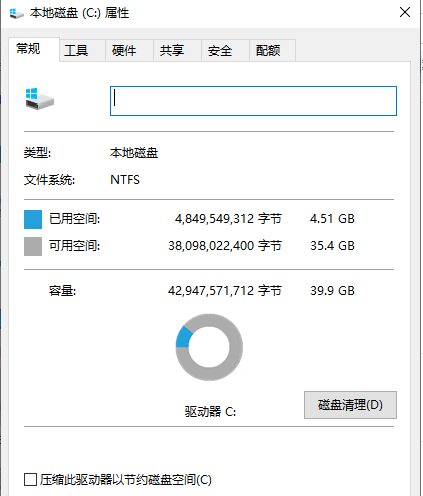Click the 类型 label

coord(37,153)
